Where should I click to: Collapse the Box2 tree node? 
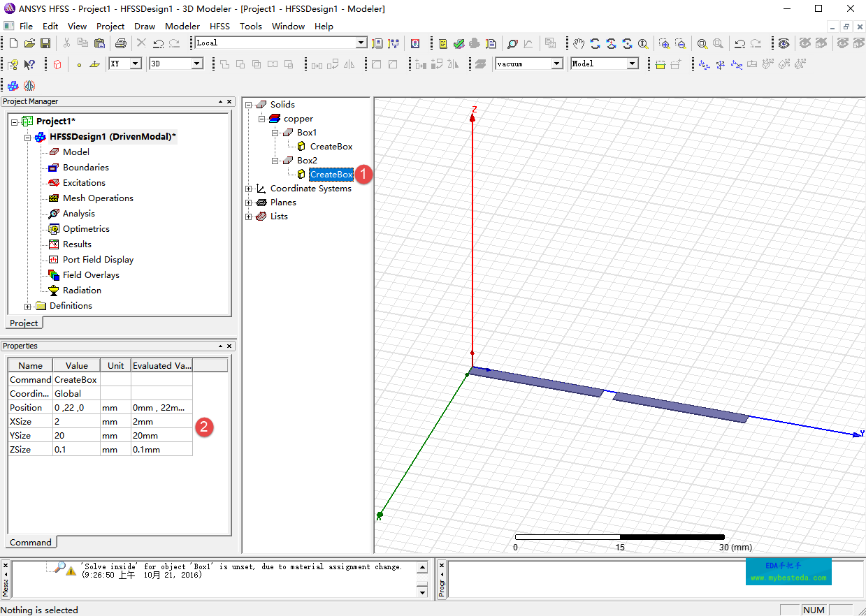tap(275, 161)
